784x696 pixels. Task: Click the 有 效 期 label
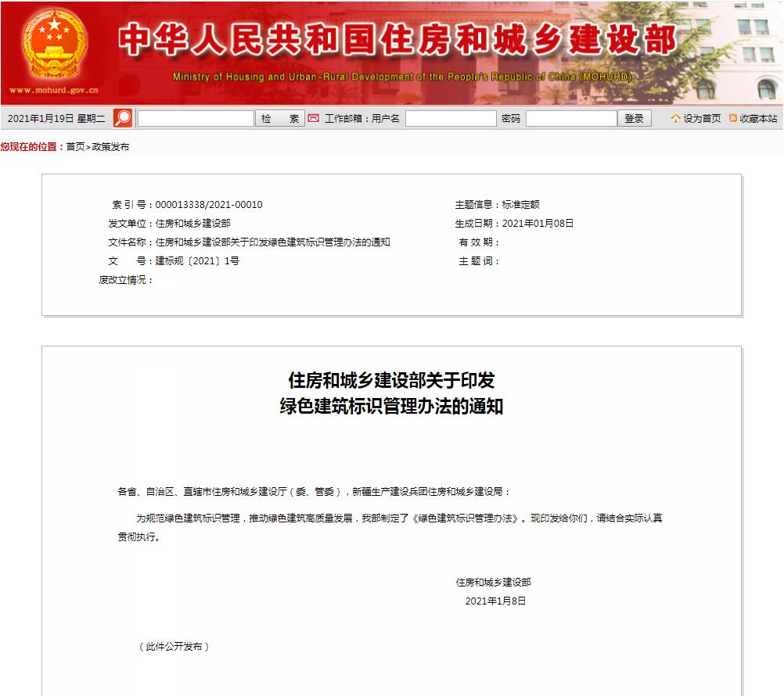point(479,242)
